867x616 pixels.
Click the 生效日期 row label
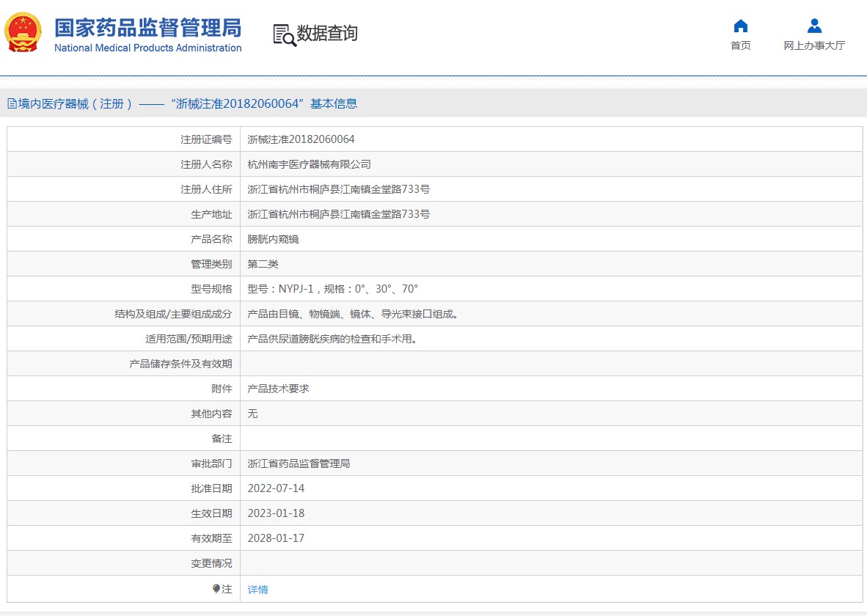point(211,513)
